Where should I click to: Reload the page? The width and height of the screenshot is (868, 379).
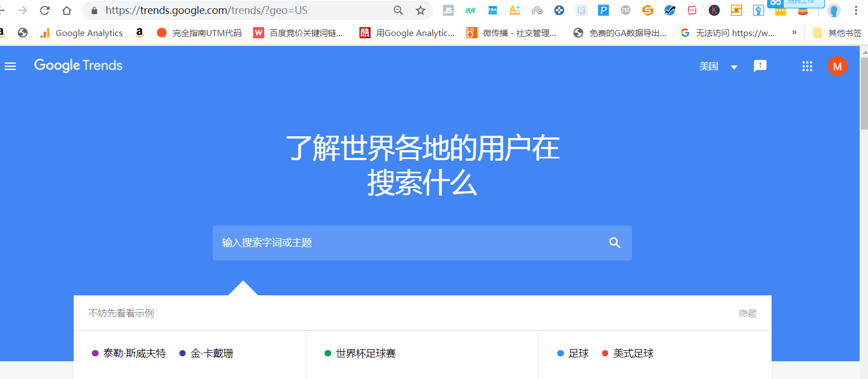tap(45, 10)
